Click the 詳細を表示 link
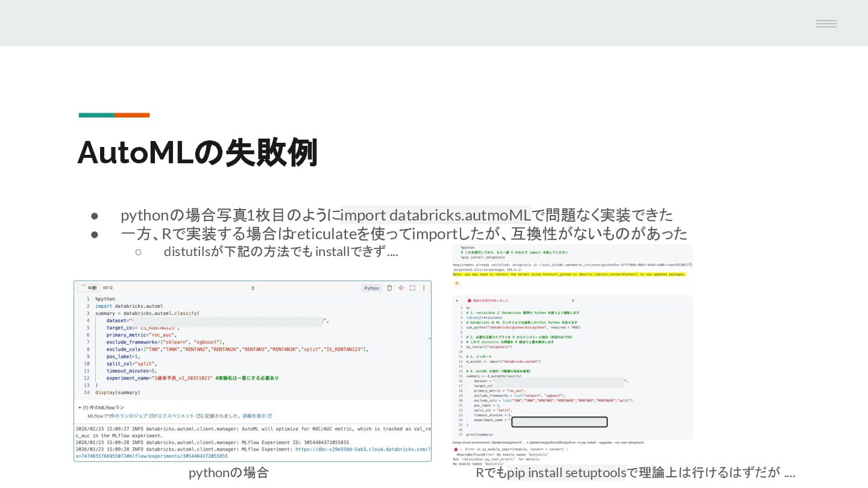The image size is (868, 488). pos(257,416)
